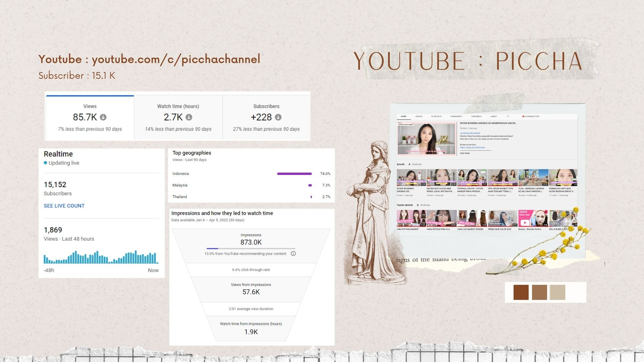644x362 pixels.
Task: Open the VIDEOS tab on channel page
Action: click(419, 116)
